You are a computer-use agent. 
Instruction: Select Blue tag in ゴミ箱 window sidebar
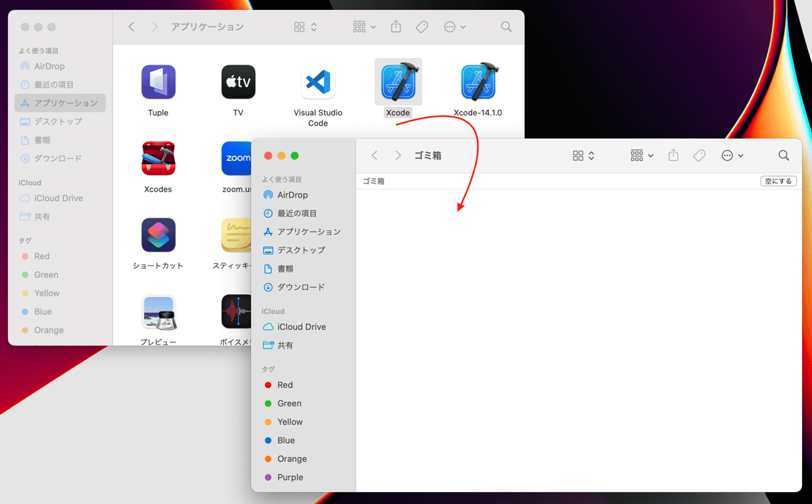pos(304,441)
